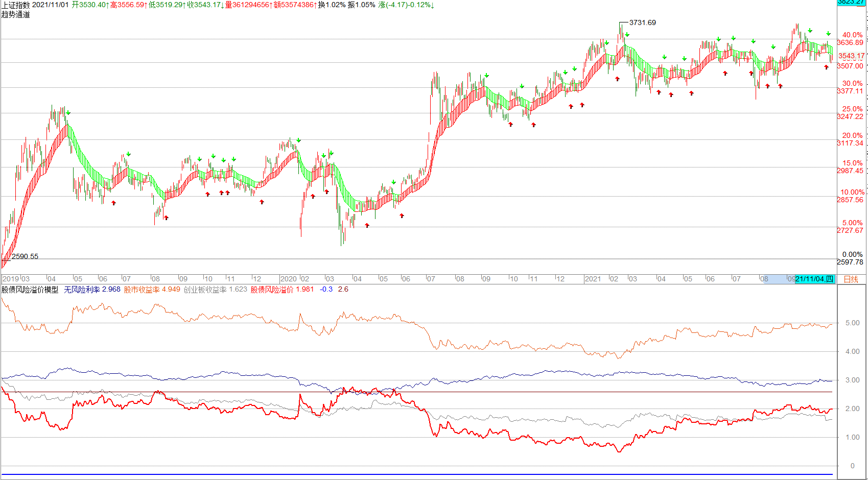Click the 3377.11 price axis label
Viewport: 868px width, 480px height.
click(x=850, y=91)
